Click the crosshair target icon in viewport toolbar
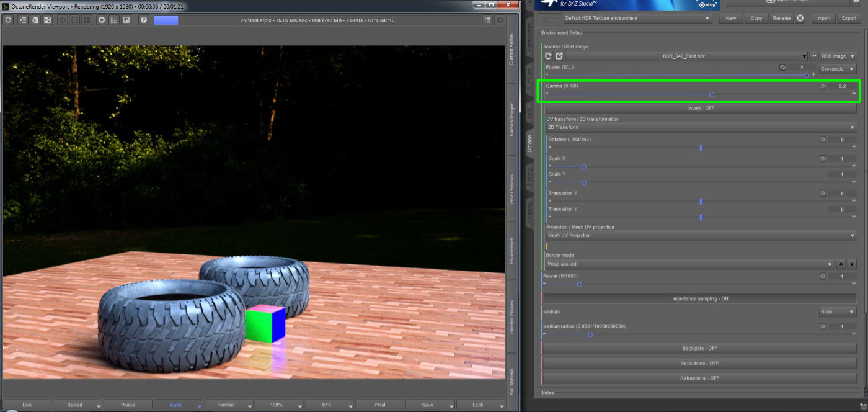 63,20
